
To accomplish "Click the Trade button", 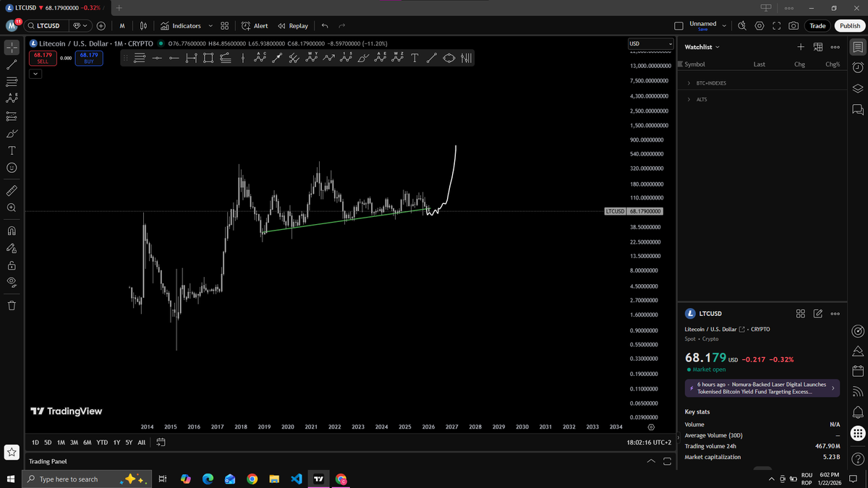I will point(817,26).
